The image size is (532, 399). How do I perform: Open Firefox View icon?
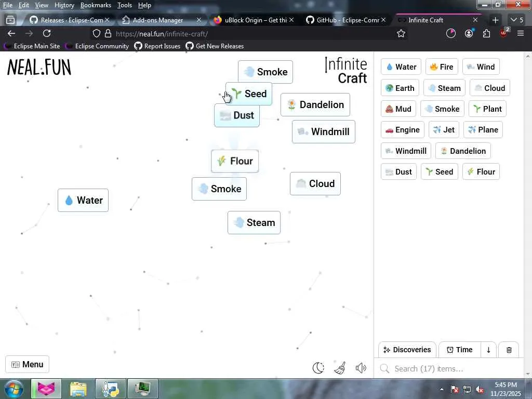point(10,20)
